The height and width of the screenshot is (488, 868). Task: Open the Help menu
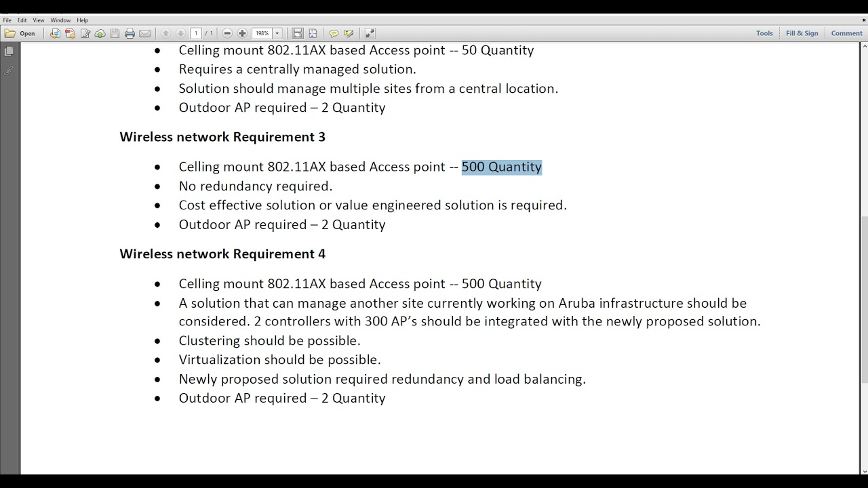pyautogui.click(x=82, y=20)
